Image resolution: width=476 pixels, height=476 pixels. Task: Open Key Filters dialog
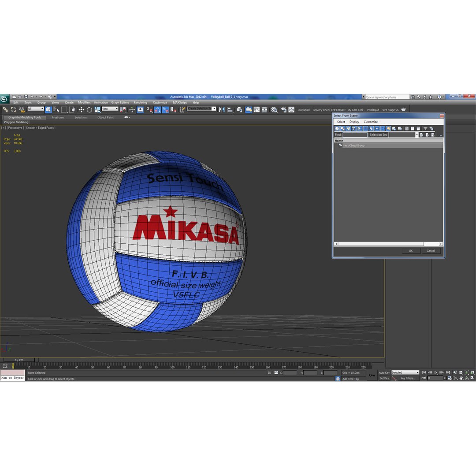tap(408, 378)
